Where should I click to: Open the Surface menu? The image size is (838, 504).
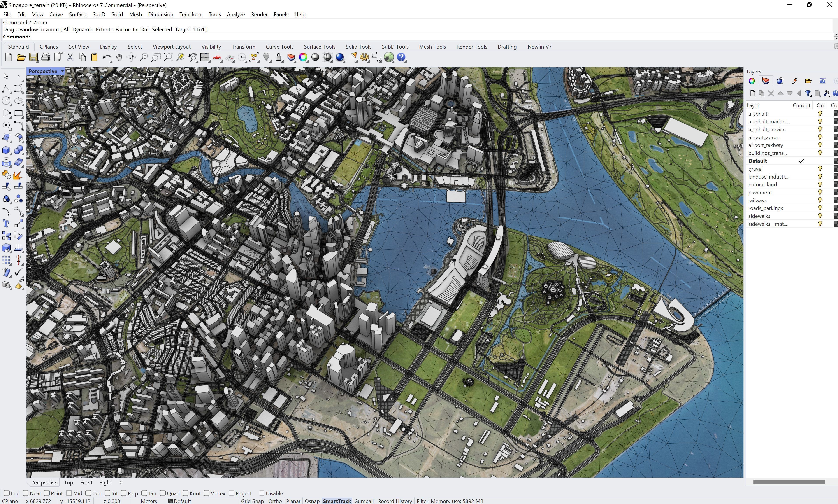coord(77,14)
